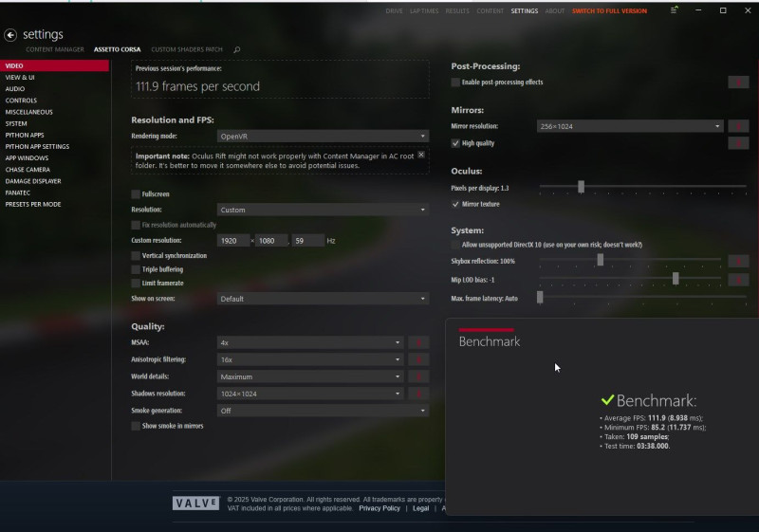Click red marker button beside High quality
759x532 pixels.
pyautogui.click(x=738, y=143)
